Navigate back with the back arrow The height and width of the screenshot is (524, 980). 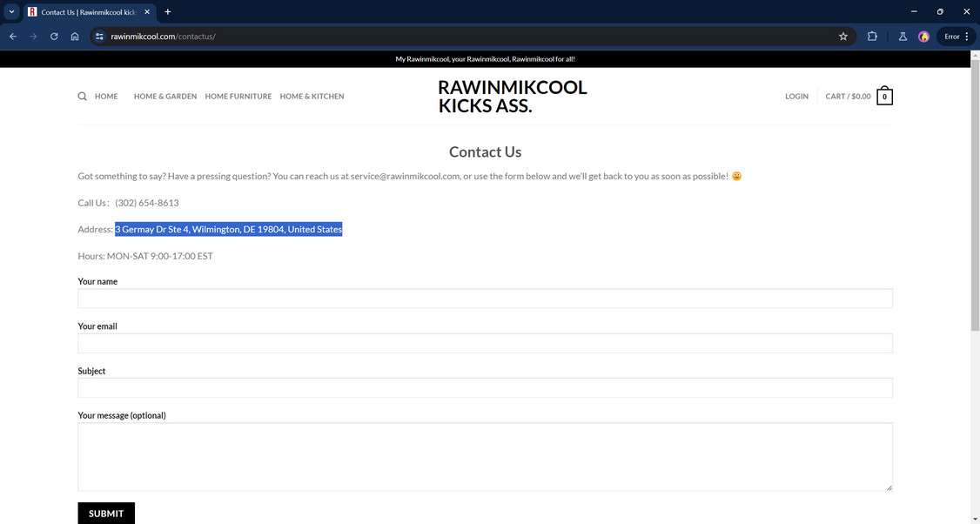coord(13,37)
